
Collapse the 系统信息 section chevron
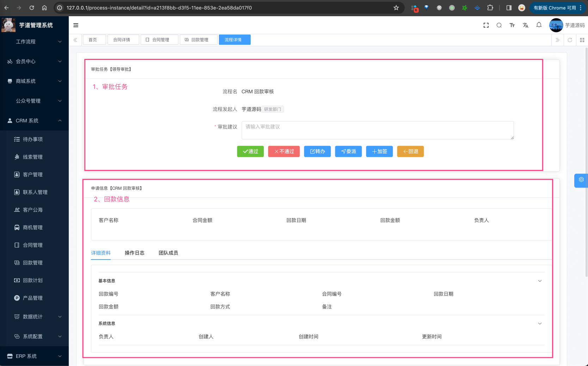[540, 324]
